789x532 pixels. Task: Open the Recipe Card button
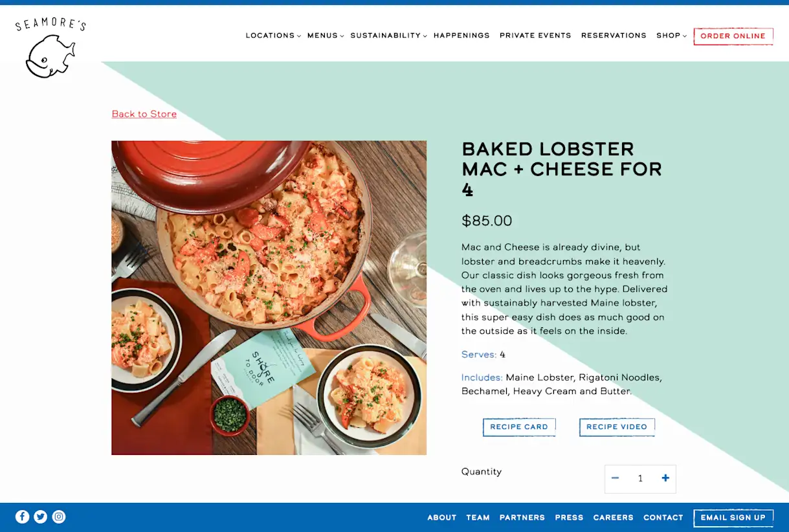point(519,427)
